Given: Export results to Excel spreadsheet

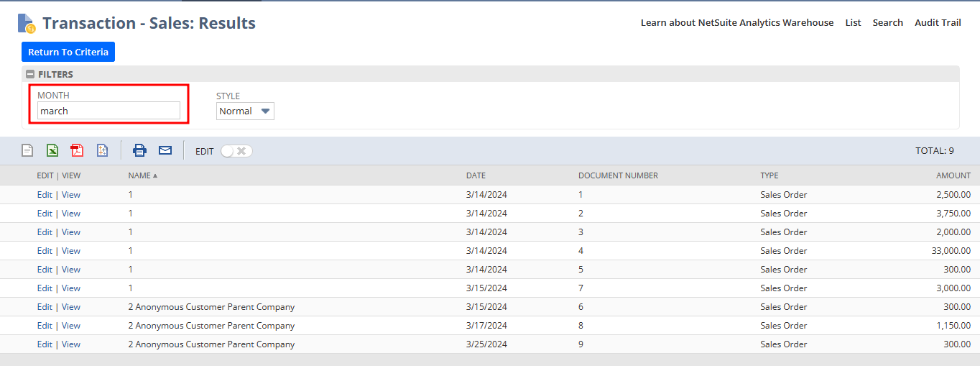Looking at the screenshot, I should click(x=52, y=150).
